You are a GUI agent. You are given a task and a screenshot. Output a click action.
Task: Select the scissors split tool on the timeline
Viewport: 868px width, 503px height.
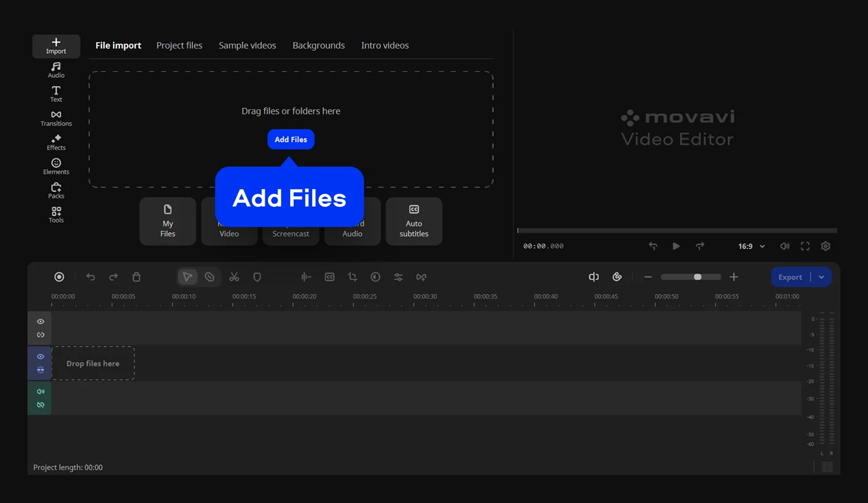tap(234, 277)
